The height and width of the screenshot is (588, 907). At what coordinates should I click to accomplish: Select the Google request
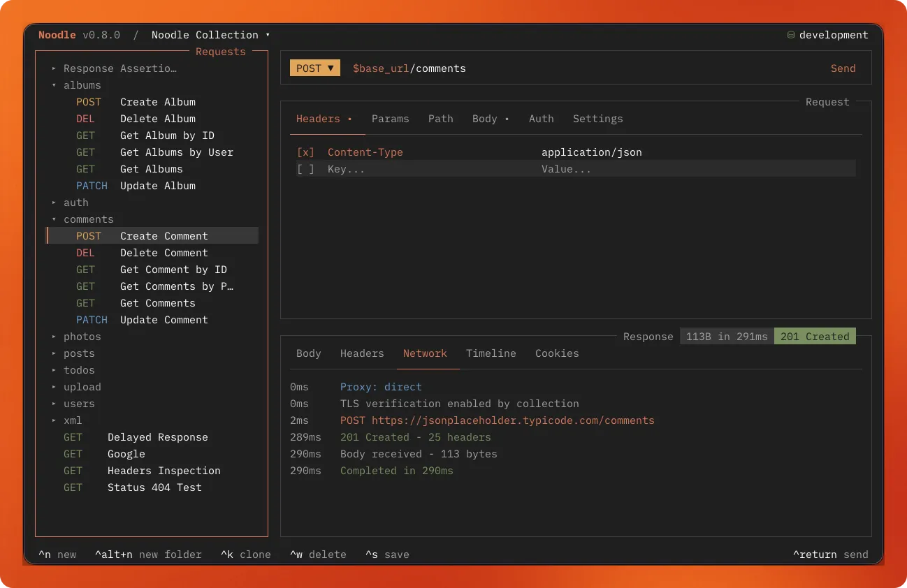152,454
